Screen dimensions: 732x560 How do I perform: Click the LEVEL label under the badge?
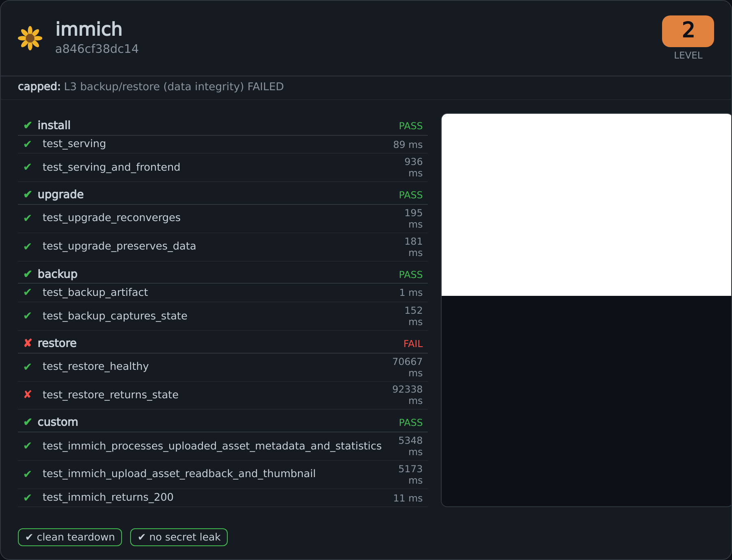point(688,55)
